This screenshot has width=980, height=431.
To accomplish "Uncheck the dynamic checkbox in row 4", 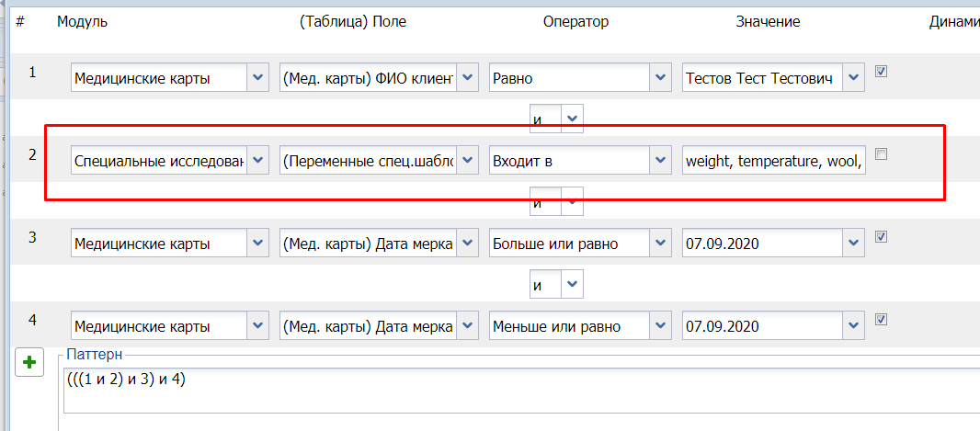I will (881, 320).
